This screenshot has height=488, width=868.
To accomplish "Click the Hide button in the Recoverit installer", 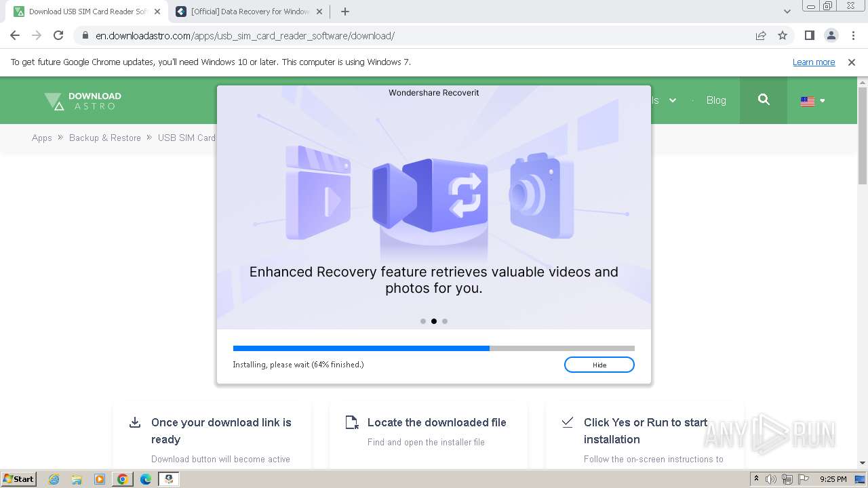I will [599, 365].
